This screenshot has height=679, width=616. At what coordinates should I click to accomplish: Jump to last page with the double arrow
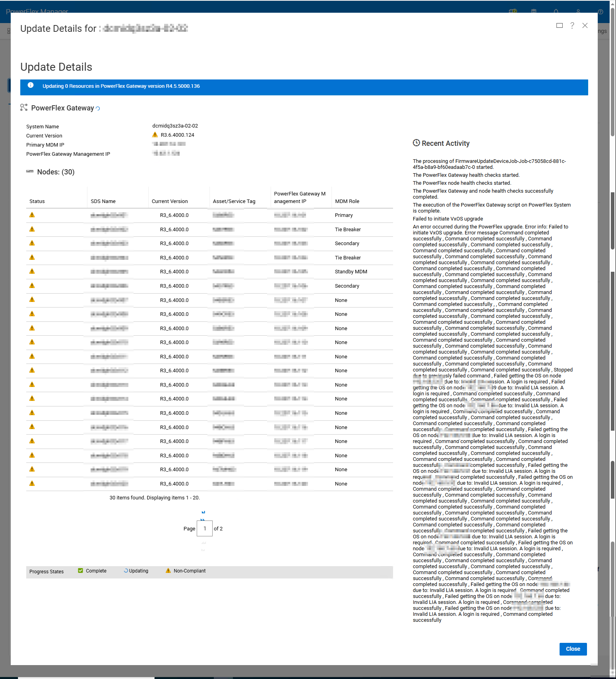203,519
